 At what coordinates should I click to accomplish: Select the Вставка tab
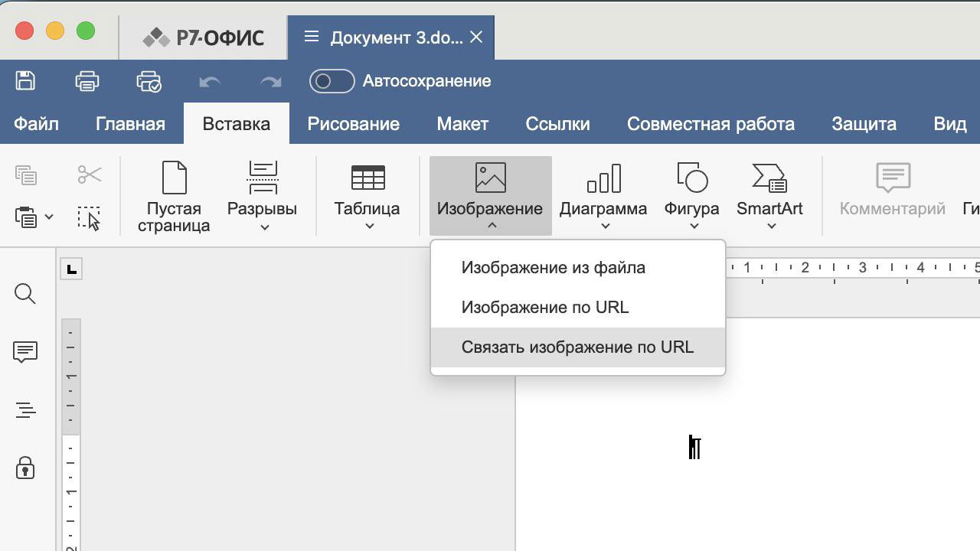point(237,124)
